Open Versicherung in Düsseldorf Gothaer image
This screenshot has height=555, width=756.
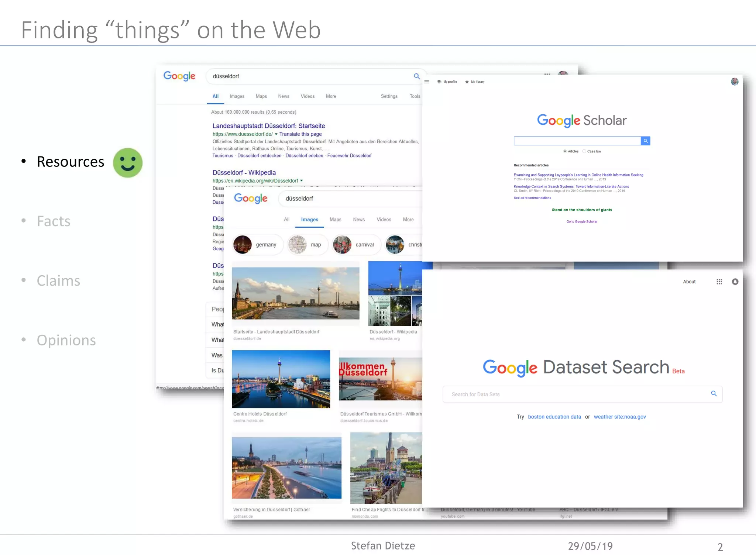pyautogui.click(x=286, y=468)
